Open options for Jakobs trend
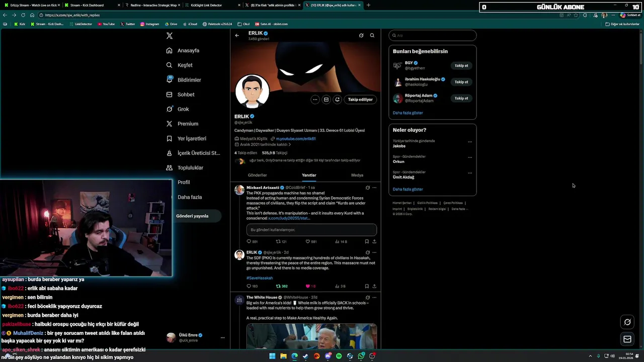Image resolution: width=644 pixels, height=362 pixels. (470, 142)
